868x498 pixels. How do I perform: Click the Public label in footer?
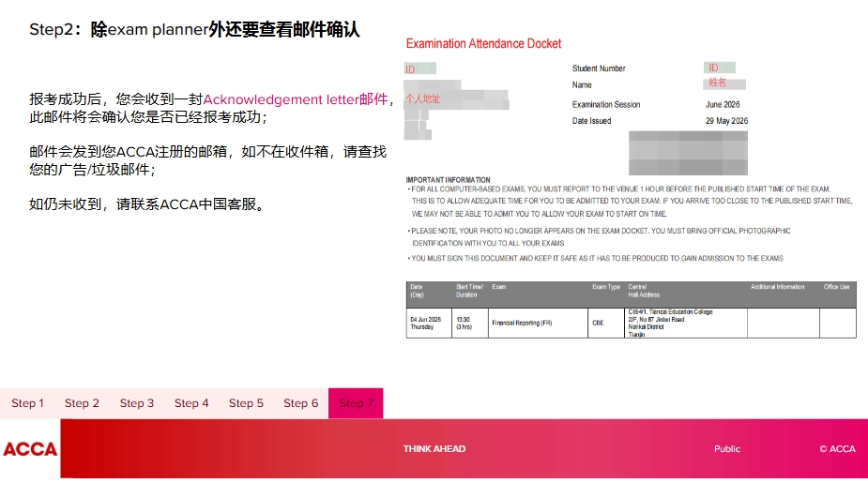coord(727,448)
